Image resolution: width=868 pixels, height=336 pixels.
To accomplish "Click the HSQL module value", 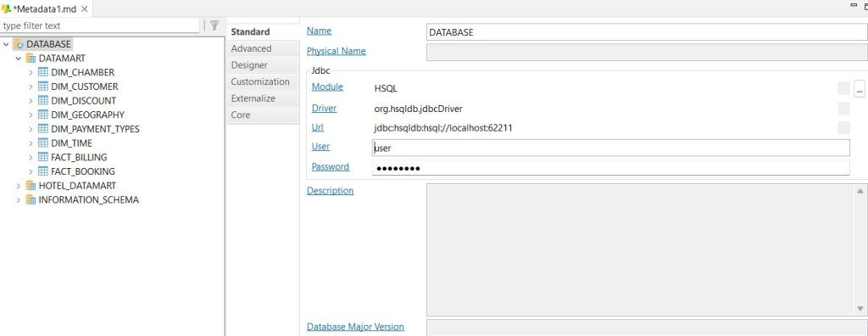I will pyautogui.click(x=386, y=88).
